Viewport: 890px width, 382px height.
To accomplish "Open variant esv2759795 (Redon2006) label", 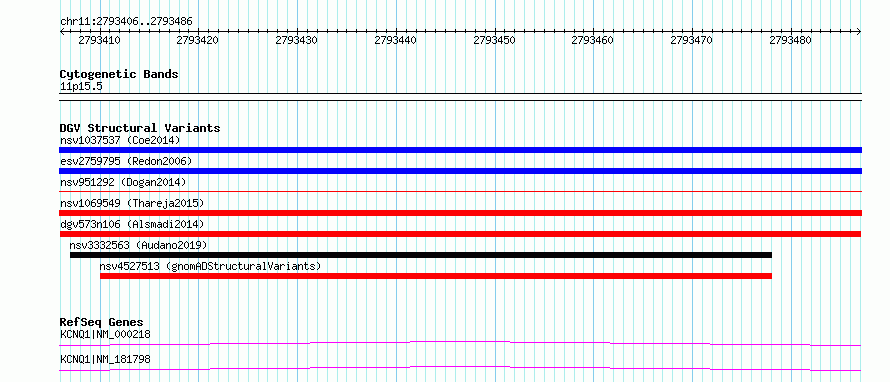I will click(126, 161).
